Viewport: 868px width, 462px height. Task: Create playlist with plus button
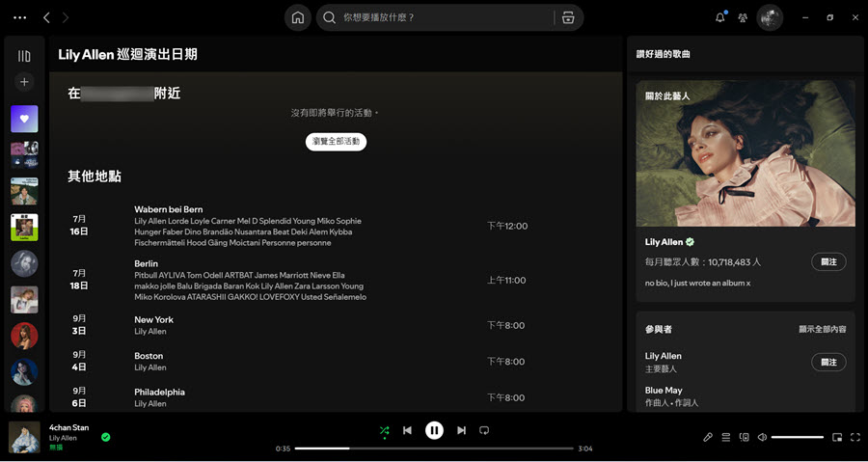[24, 82]
